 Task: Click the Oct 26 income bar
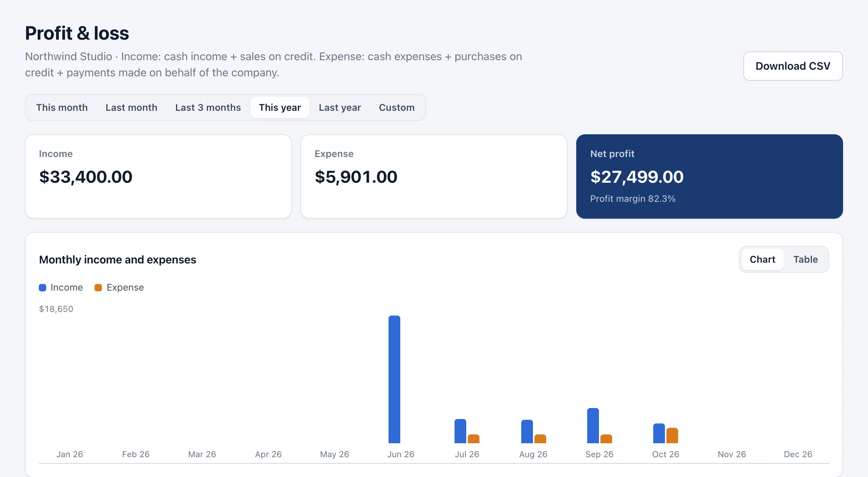(x=659, y=433)
